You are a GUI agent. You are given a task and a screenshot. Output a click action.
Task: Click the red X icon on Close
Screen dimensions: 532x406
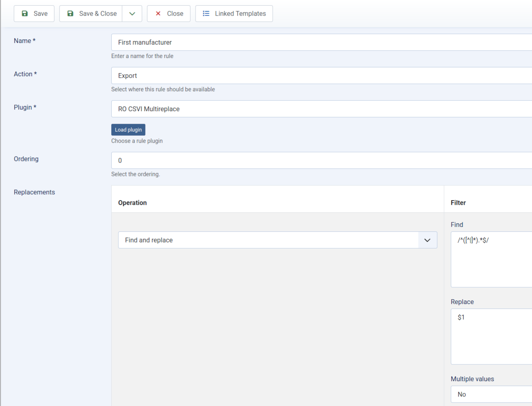coord(158,14)
